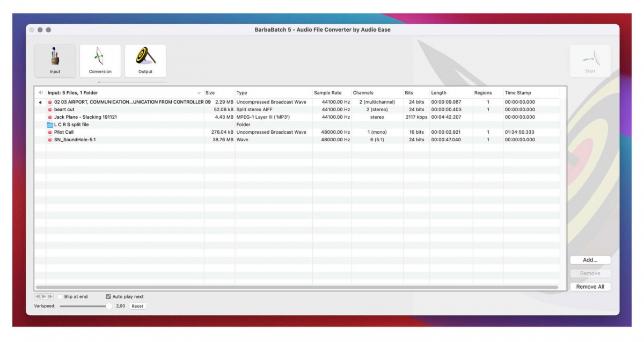This screenshot has height=342, width=644.
Task: Click the 2117 kbps bits cell
Action: pos(416,117)
